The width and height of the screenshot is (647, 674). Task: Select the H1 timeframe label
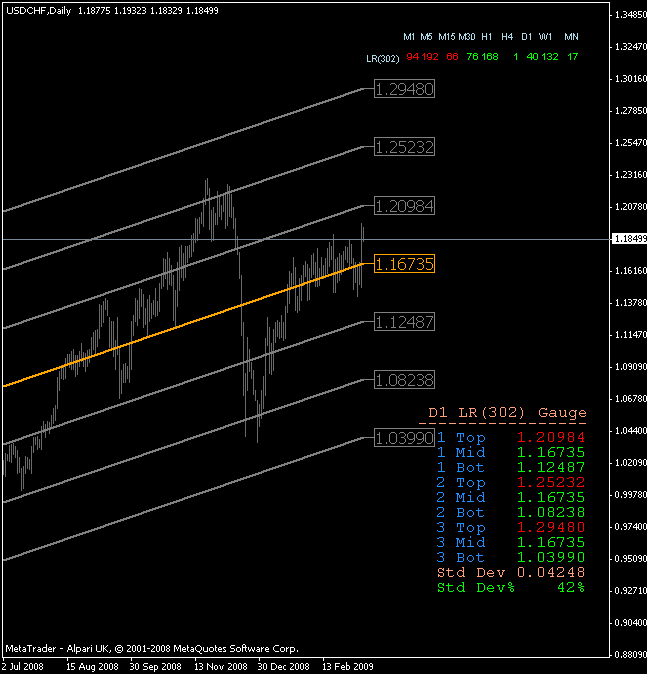pyautogui.click(x=486, y=37)
